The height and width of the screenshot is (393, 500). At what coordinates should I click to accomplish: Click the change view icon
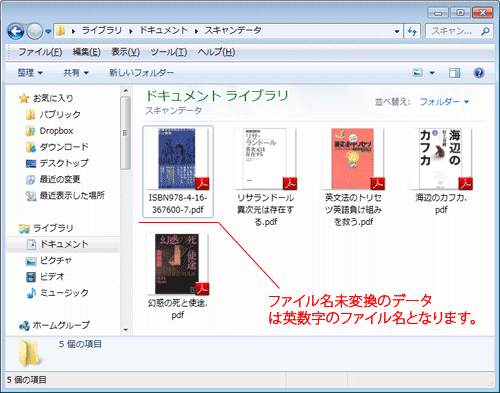(418, 72)
